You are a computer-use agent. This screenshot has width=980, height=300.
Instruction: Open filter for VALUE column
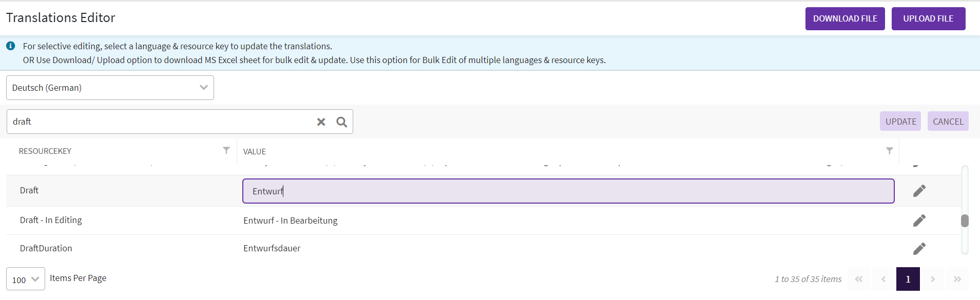(x=889, y=151)
